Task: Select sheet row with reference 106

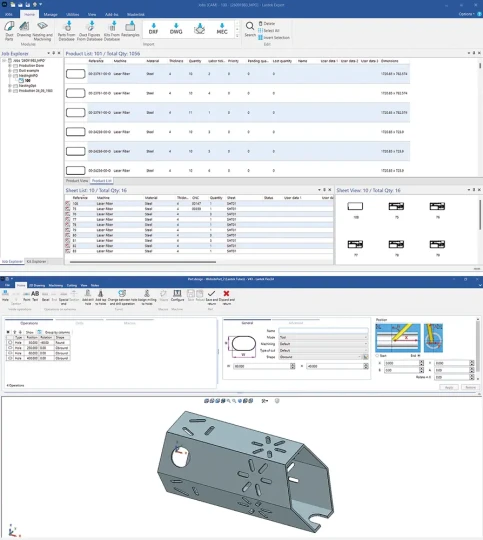Action: point(199,204)
